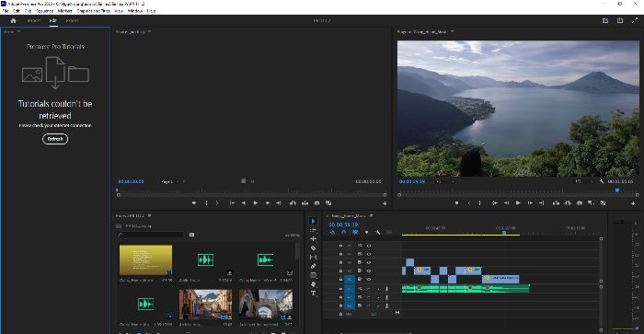Toggle full screen video icon at top right

pyautogui.click(x=634, y=20)
